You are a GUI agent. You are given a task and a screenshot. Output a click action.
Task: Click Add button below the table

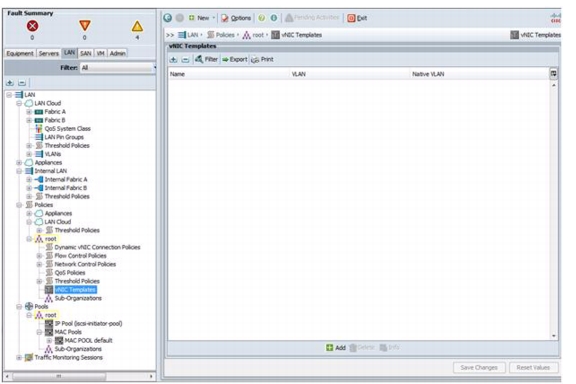pyautogui.click(x=336, y=348)
